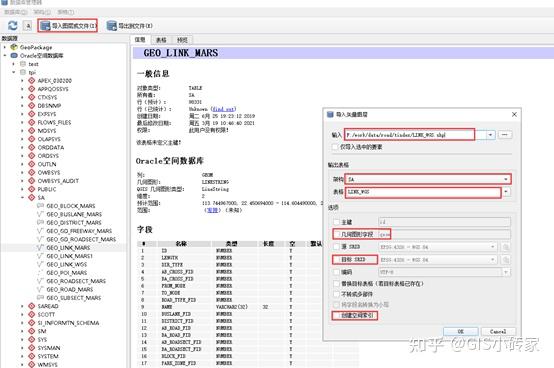Click the tpi connection database icon
554x368 pixels.
[x=23, y=72]
